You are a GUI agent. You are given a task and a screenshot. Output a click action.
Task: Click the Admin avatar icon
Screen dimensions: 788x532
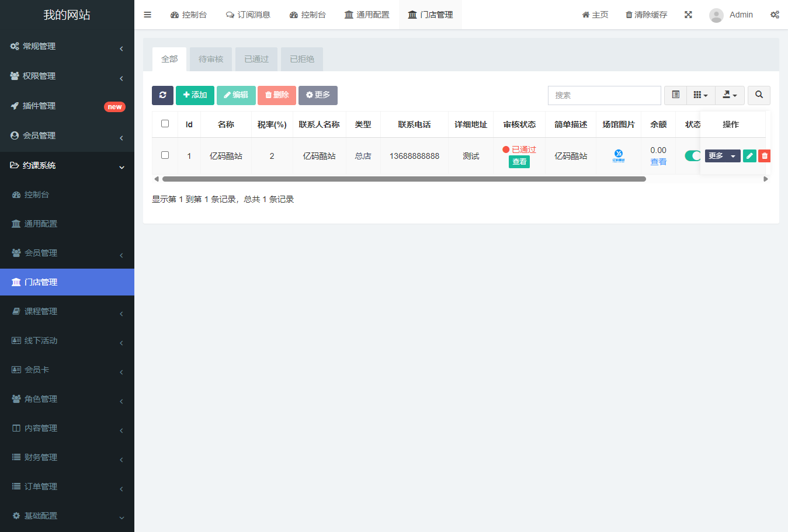tap(716, 15)
